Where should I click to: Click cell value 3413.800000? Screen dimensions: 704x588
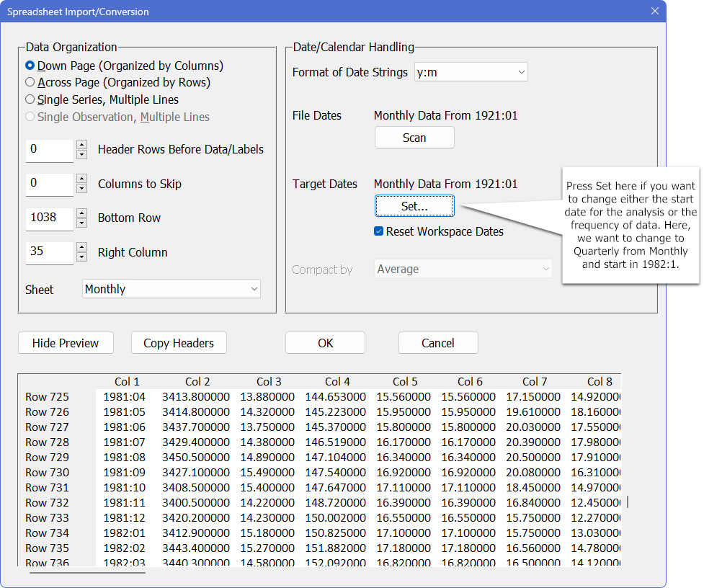pyautogui.click(x=196, y=397)
